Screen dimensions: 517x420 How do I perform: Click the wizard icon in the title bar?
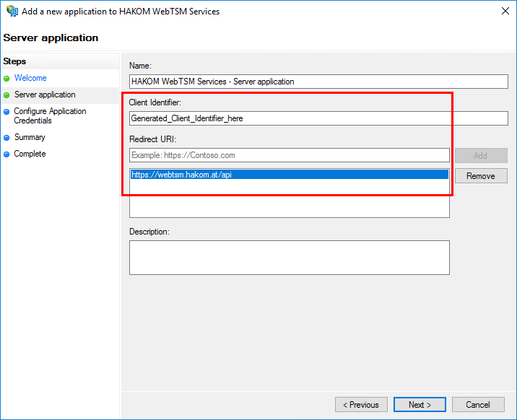pos(11,12)
